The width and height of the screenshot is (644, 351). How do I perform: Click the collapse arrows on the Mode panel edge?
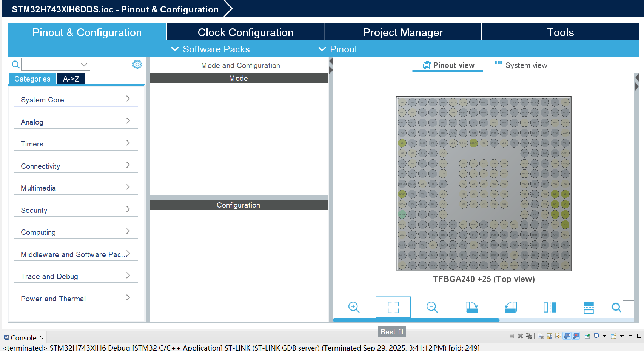331,66
